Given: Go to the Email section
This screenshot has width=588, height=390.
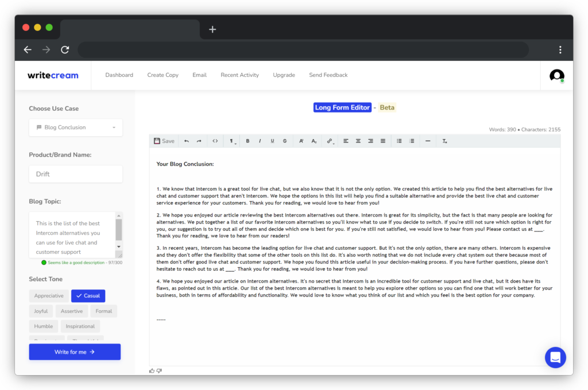Looking at the screenshot, I should 199,75.
